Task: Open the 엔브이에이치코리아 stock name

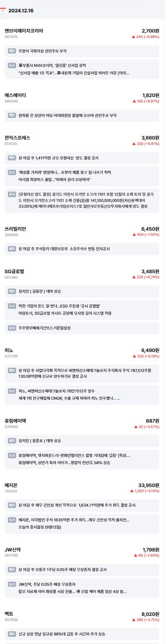Action: coord(24,31)
